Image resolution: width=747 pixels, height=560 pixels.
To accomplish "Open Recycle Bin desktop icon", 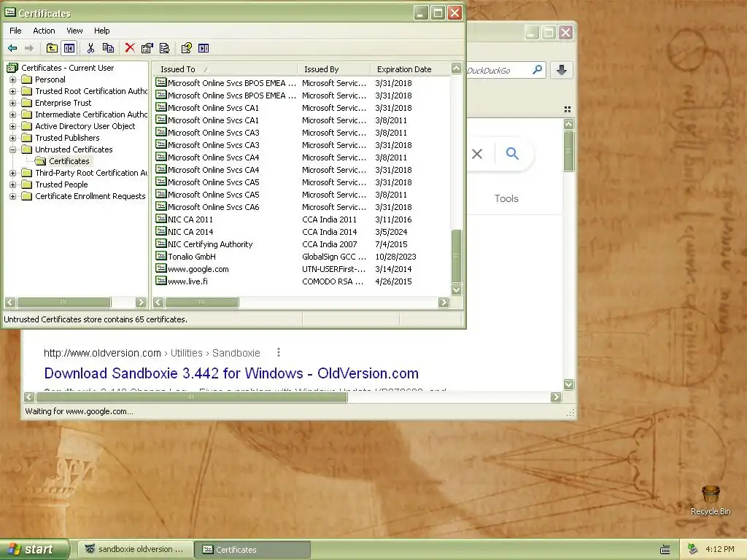I will click(711, 500).
